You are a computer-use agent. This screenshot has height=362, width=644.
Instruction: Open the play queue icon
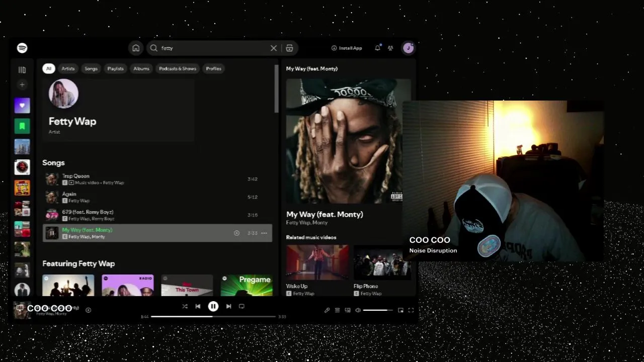(337, 310)
